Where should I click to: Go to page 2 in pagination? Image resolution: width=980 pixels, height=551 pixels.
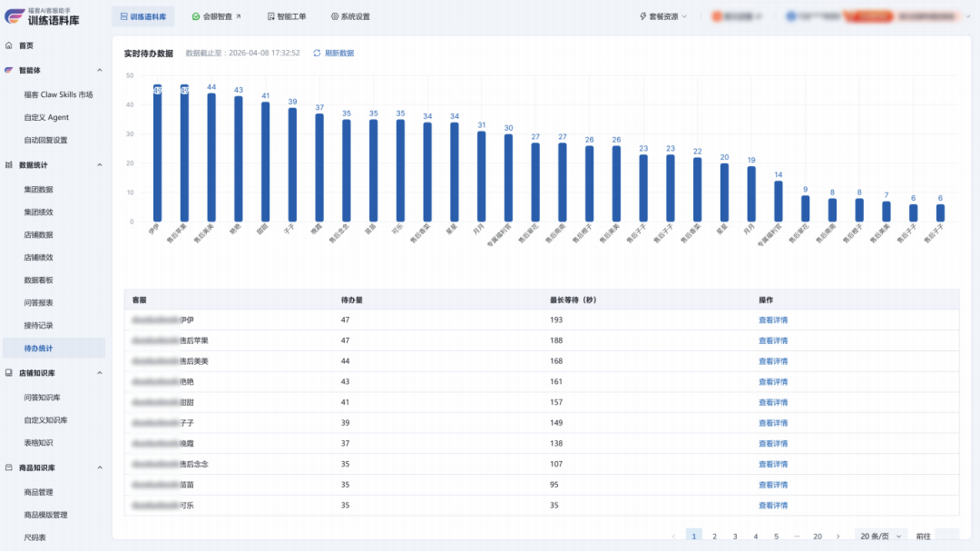(x=714, y=536)
